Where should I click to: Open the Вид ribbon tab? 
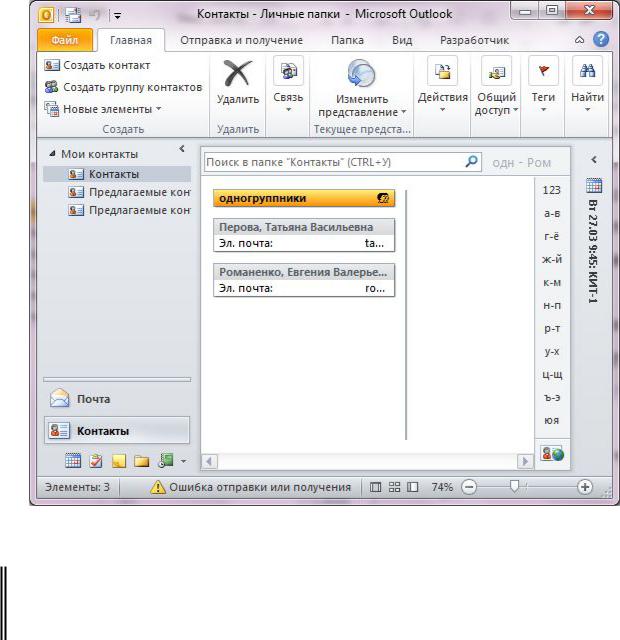402,40
